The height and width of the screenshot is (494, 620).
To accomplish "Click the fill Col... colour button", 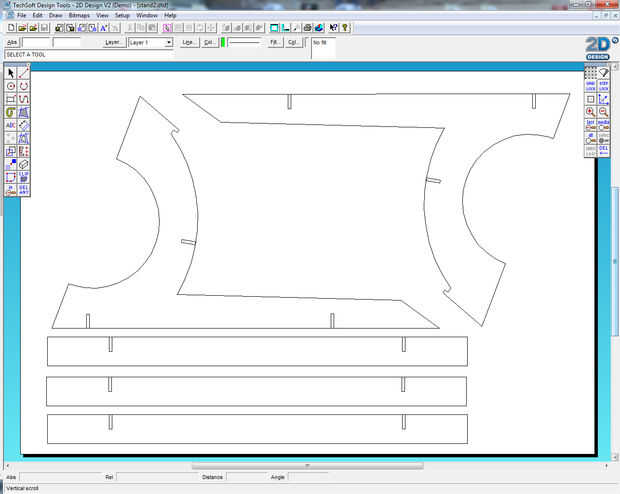I will [293, 42].
